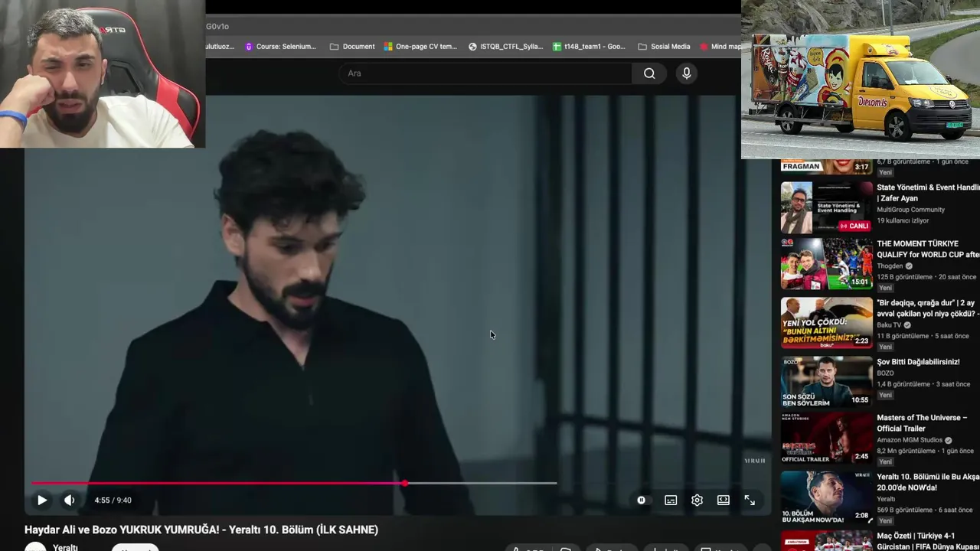Open the FRAGMAN thumbnail with duration 3:17

pyautogui.click(x=826, y=167)
